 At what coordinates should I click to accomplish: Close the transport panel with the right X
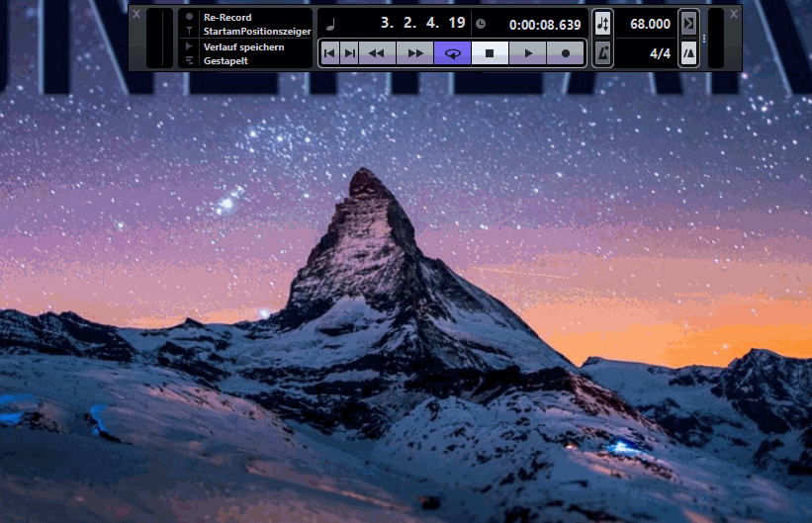(x=734, y=14)
